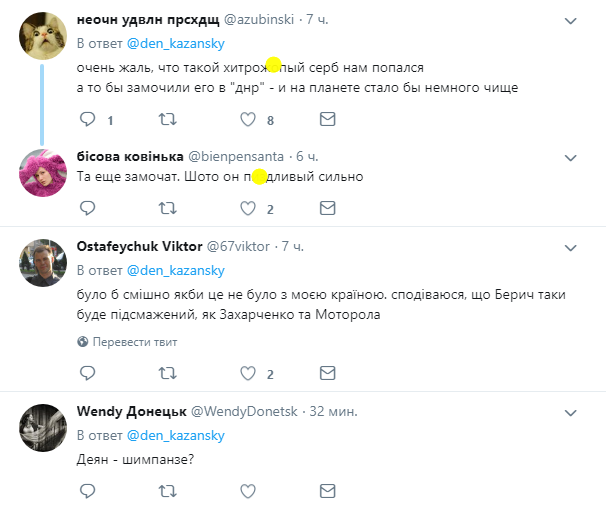Retweet the Wendy Донецьк tweet

168,491
